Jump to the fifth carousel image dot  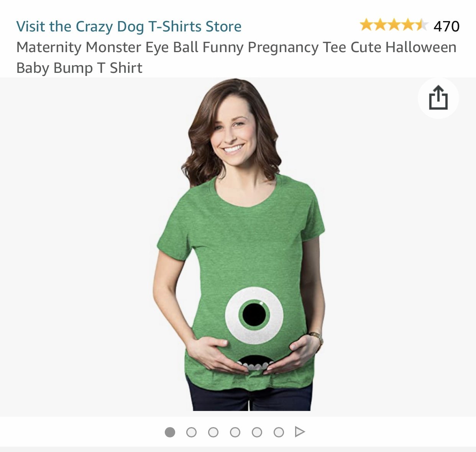point(257,432)
